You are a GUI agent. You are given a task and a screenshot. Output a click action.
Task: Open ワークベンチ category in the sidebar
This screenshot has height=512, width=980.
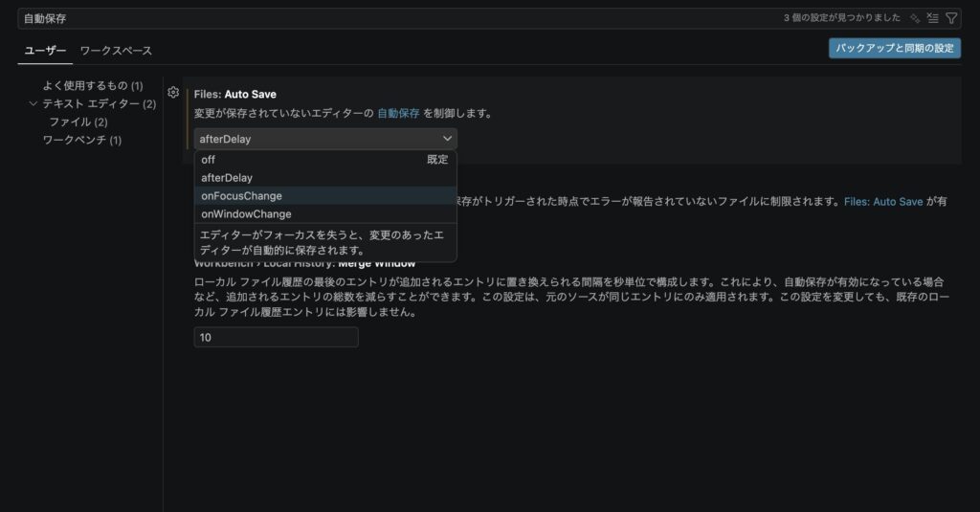pyautogui.click(x=81, y=141)
